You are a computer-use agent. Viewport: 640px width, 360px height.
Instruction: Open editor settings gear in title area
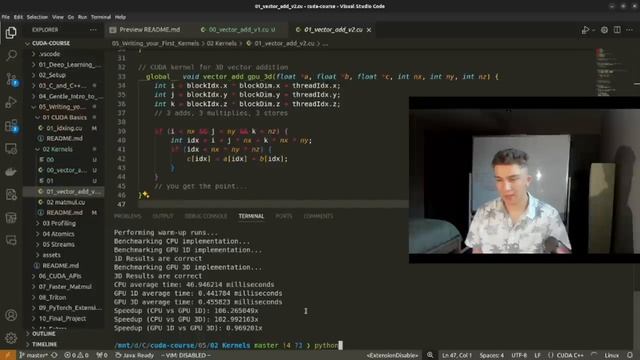(x=604, y=30)
